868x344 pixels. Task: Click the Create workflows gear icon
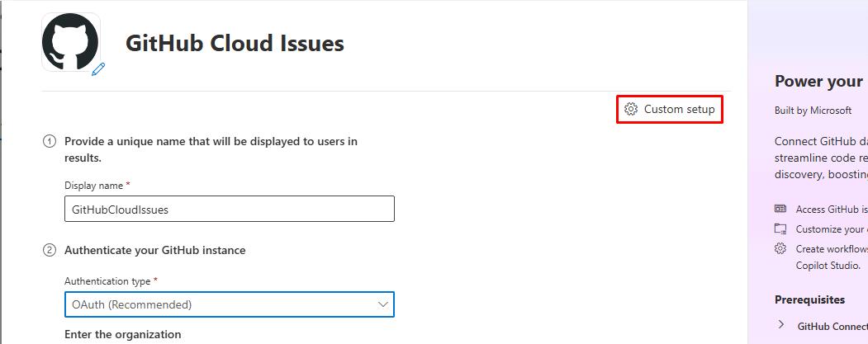pyautogui.click(x=780, y=248)
